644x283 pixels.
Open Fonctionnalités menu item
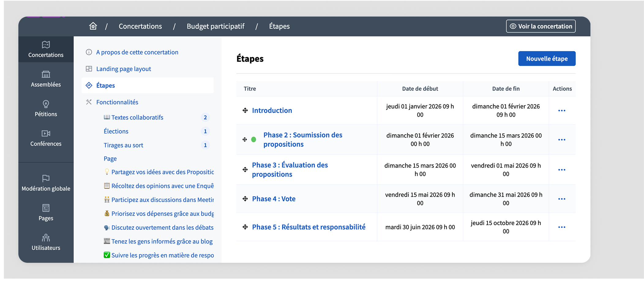point(117,102)
